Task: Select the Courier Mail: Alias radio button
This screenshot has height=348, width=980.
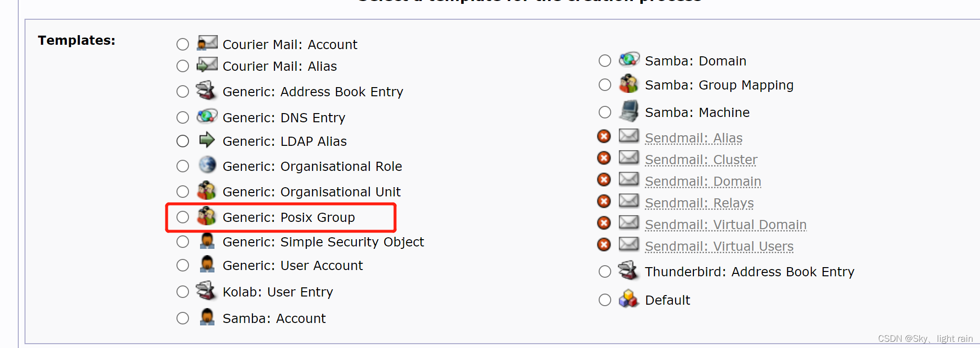Action: [183, 66]
